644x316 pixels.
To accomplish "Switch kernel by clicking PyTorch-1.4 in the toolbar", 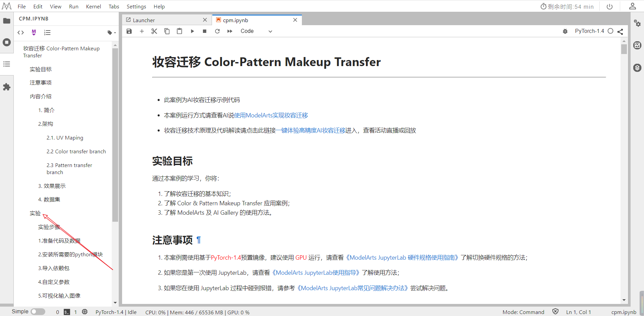I will point(589,31).
